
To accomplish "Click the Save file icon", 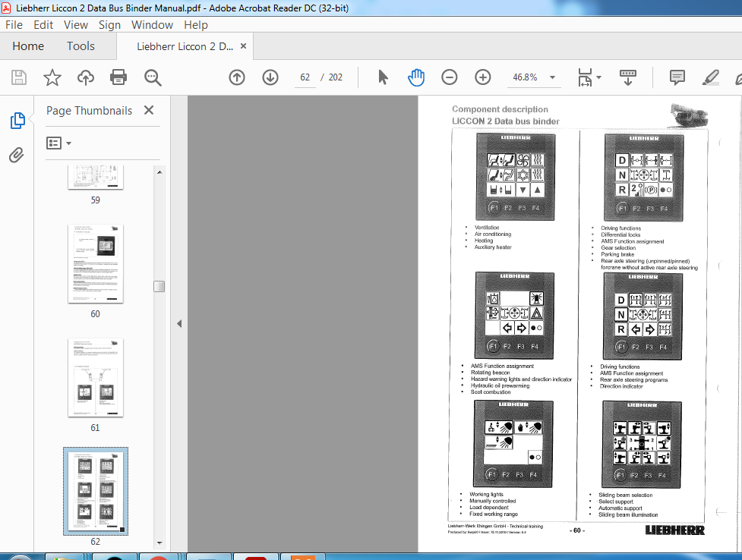I will tap(19, 77).
